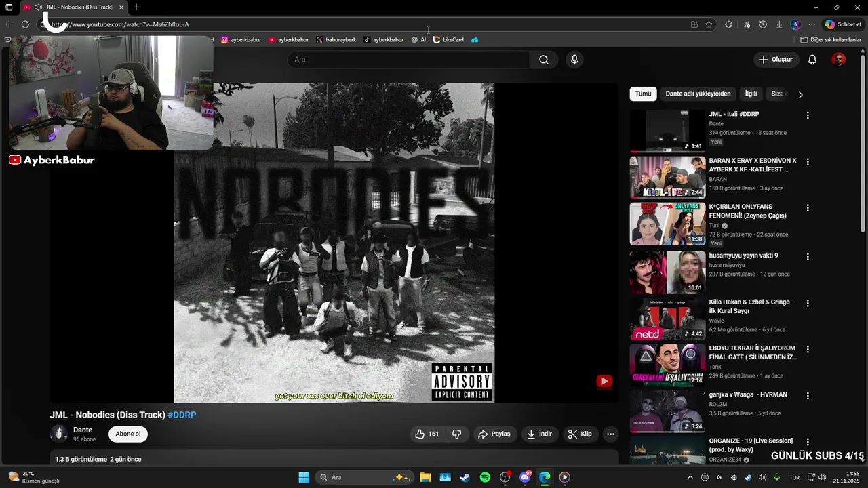Toggle the tray microphone icon
Screen dimensions: 868x488
[x=776, y=477]
